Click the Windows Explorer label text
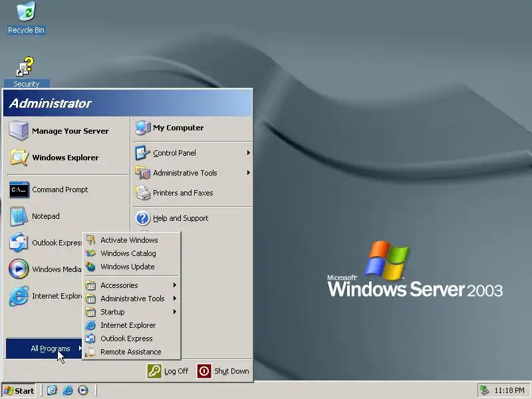Image resolution: width=532 pixels, height=399 pixels. point(65,158)
